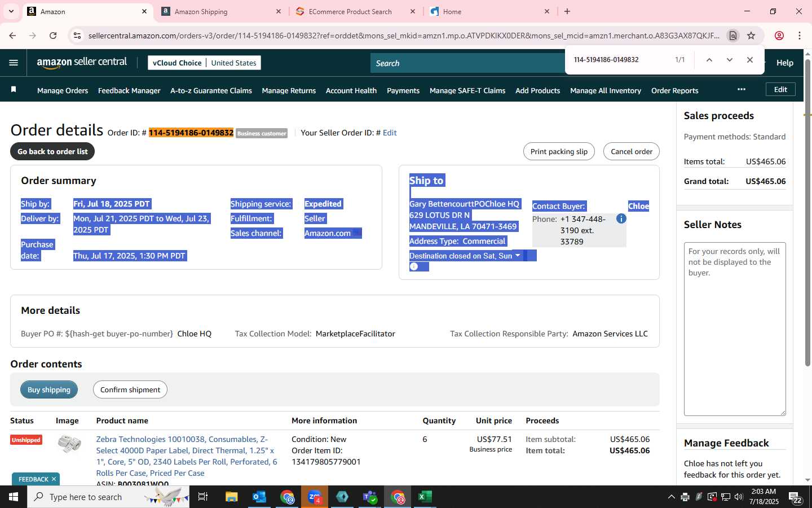Open Outlook from the taskbar
The width and height of the screenshot is (812, 508).
pyautogui.click(x=259, y=497)
